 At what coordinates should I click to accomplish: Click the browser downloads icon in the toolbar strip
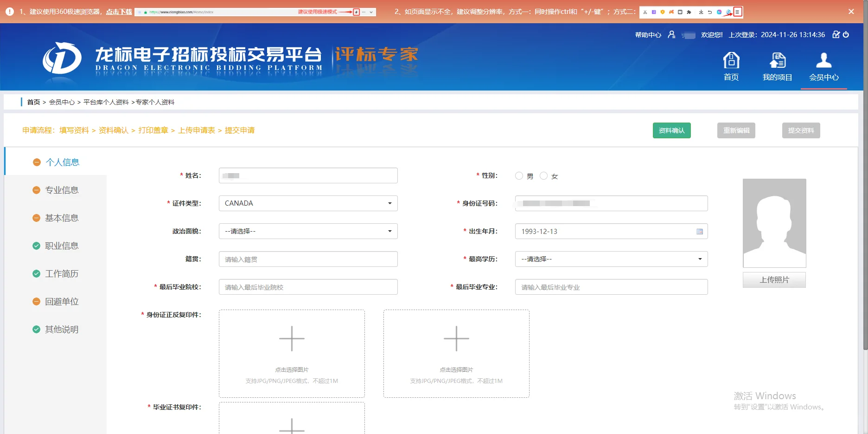pyautogui.click(x=702, y=12)
